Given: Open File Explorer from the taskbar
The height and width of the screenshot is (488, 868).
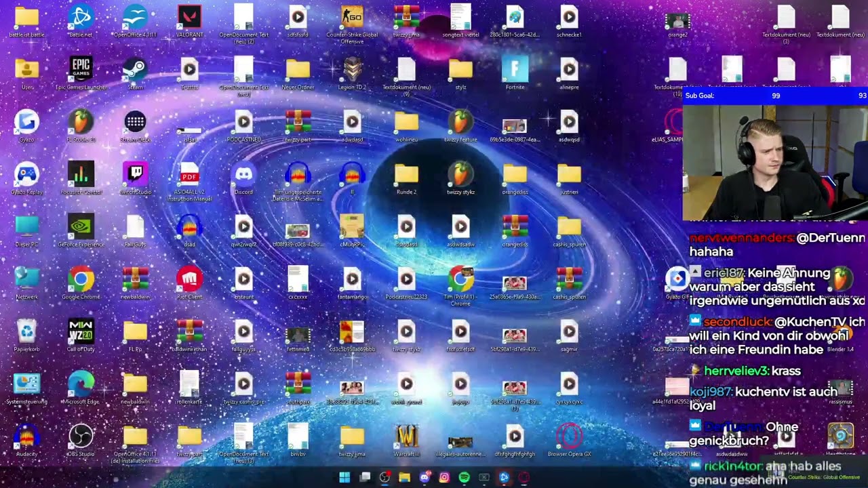Looking at the screenshot, I should coord(404,477).
